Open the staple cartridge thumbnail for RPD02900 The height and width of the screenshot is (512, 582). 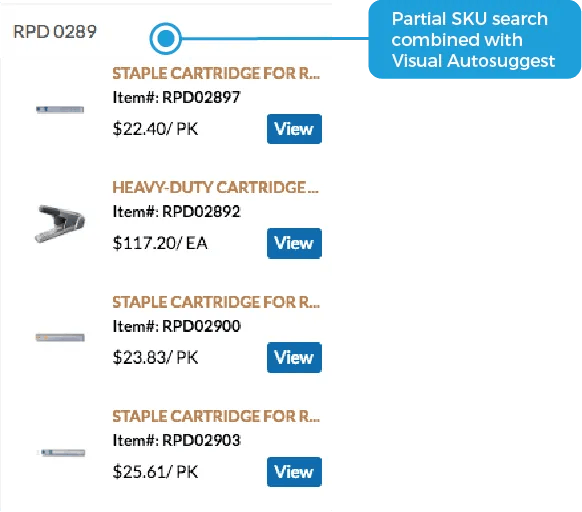(x=60, y=337)
